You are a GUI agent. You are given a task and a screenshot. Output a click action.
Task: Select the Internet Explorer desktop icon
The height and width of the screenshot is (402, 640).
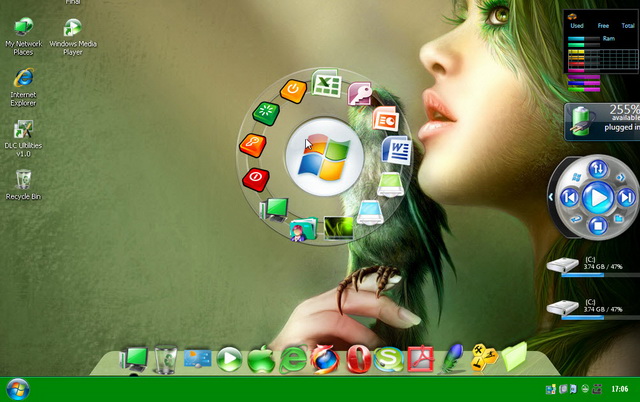[23, 87]
